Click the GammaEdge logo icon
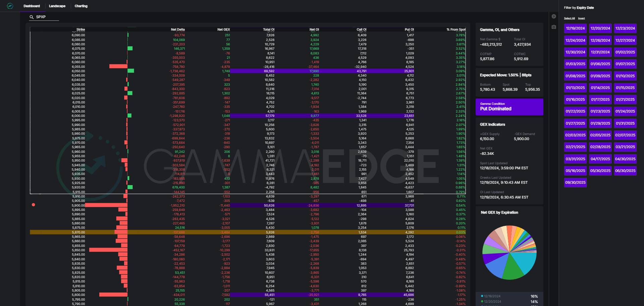644x306 pixels. [x=10, y=6]
